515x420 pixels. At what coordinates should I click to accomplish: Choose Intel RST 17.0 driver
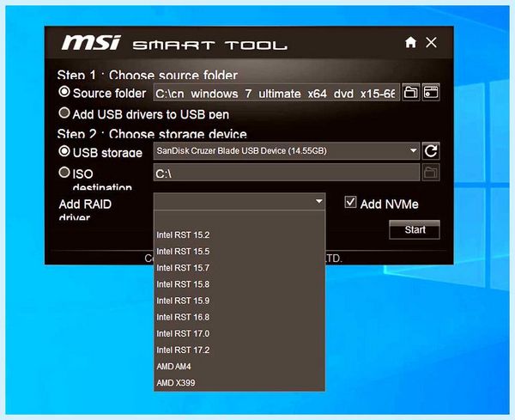[239, 333]
